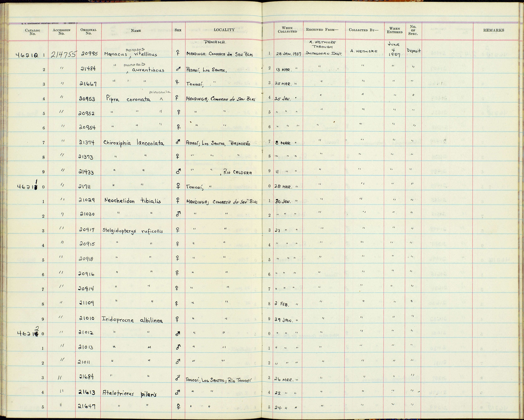
Task: Select the inserted word 'minuscula'
Action: point(160,92)
